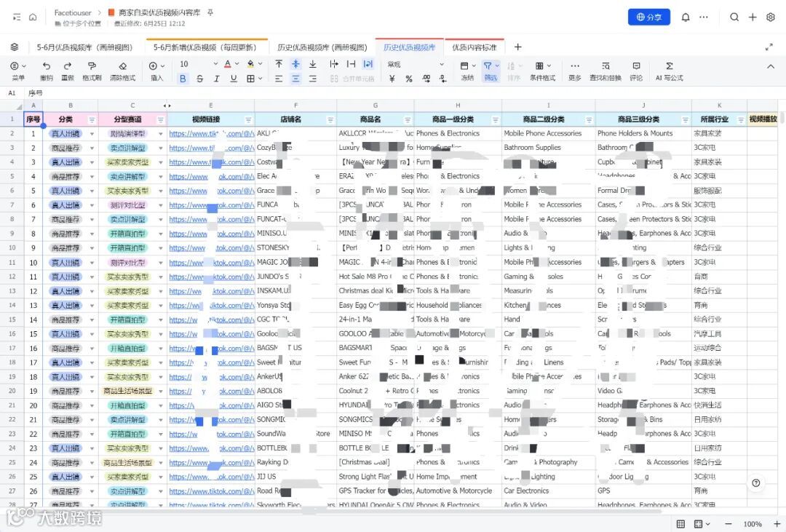Open filter on the 店铺名 column header
This screenshot has width=786, height=532.
[330, 120]
